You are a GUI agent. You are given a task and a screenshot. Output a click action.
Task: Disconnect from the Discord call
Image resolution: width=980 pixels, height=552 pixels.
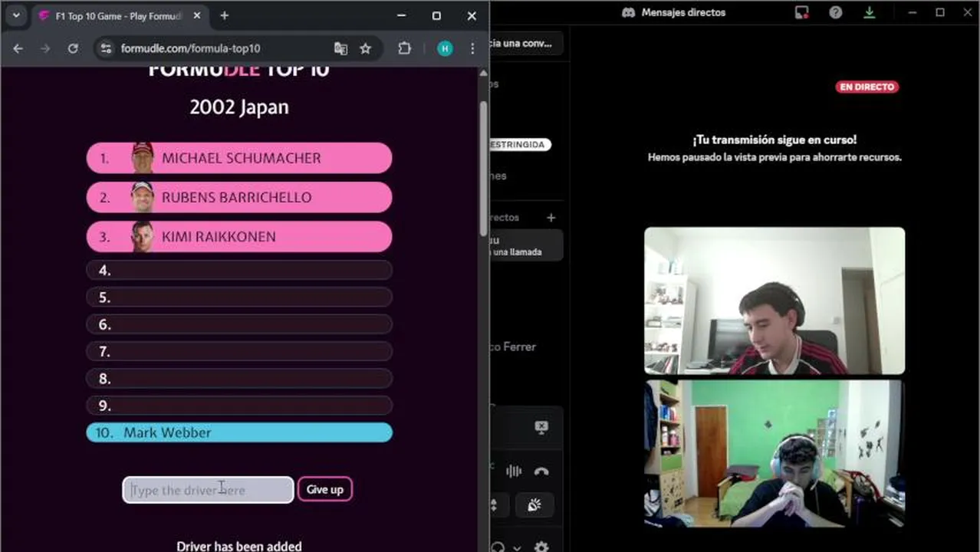[x=541, y=472]
